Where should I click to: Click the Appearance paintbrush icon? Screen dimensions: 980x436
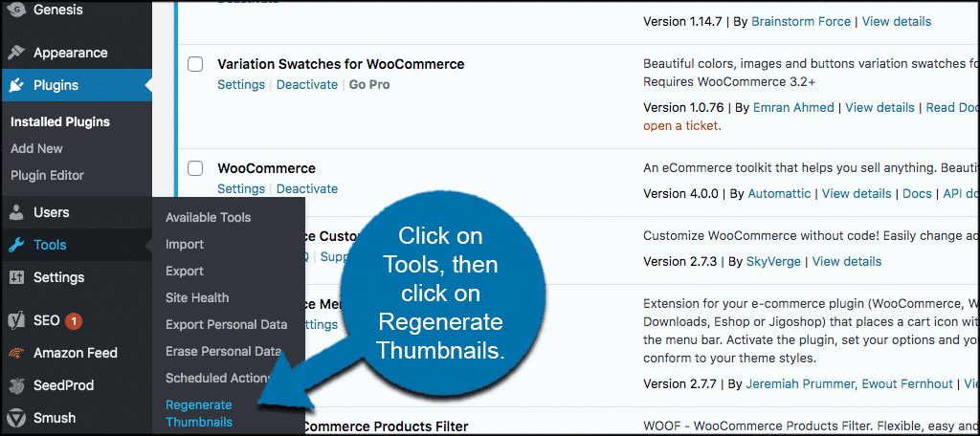(x=15, y=54)
